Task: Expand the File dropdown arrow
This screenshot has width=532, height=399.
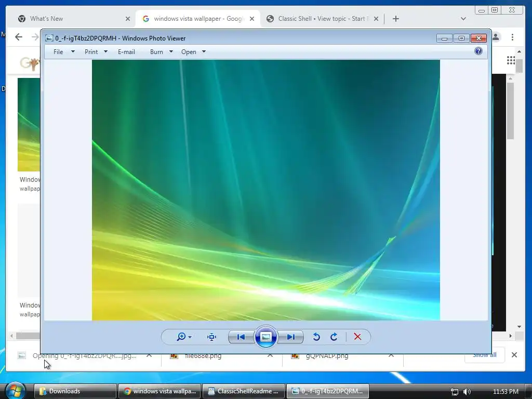Action: (73, 51)
